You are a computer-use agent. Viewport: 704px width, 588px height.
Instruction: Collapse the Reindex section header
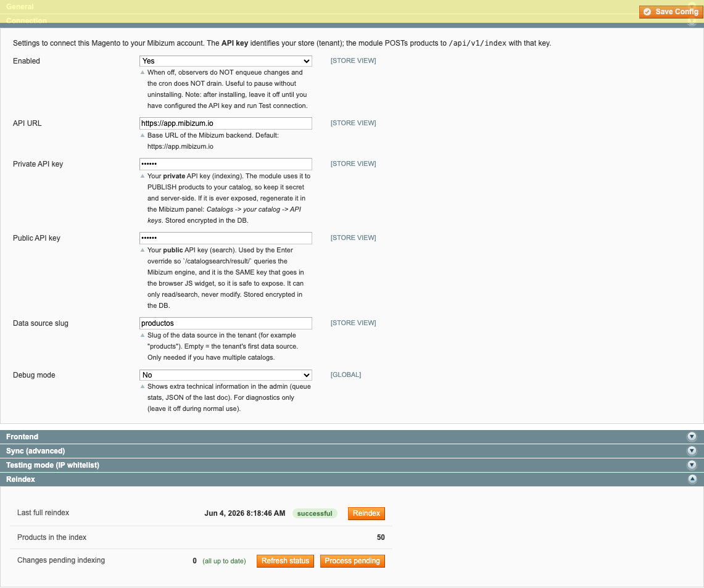pos(352,479)
